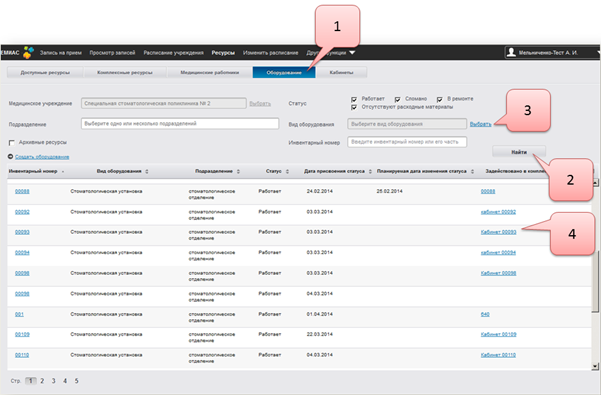Screen dimensions: 601x395
Task: Open Просмотр записей menu item
Action: (112, 53)
